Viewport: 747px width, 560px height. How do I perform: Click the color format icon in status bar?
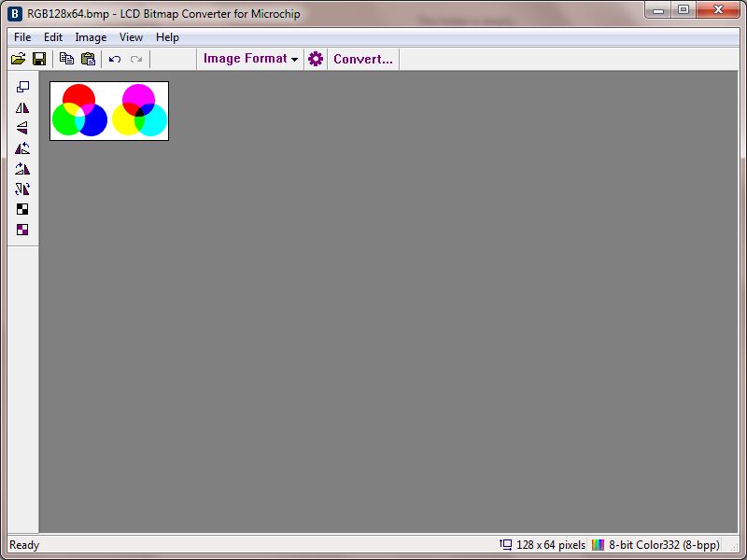(x=598, y=544)
